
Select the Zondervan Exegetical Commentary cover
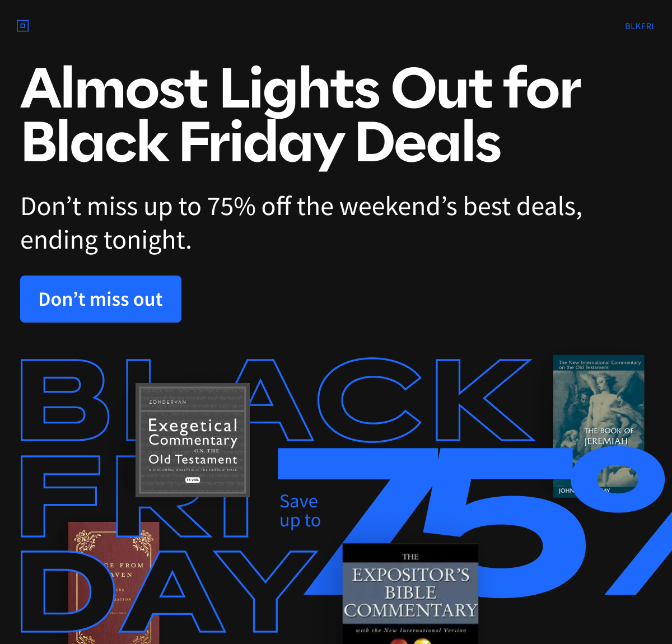(193, 440)
